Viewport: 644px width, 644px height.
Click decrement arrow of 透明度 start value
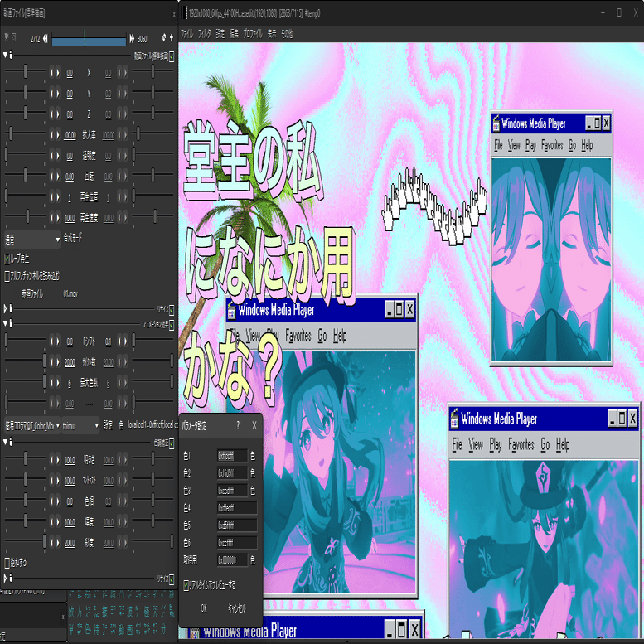[51, 155]
